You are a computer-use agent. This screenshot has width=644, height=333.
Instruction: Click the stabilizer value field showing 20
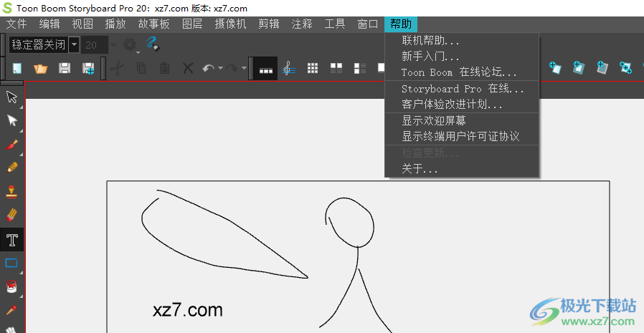95,44
